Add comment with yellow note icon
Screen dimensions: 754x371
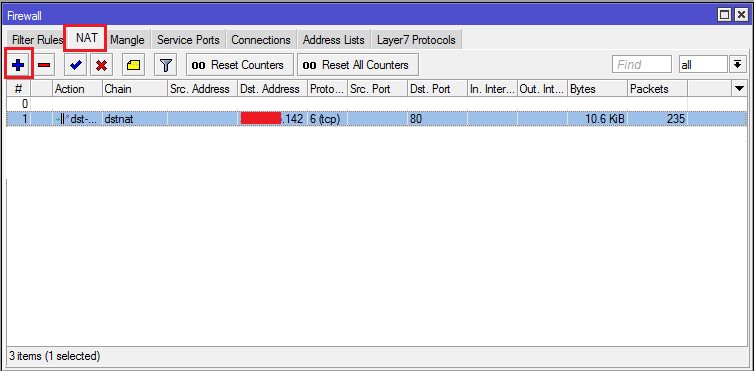(133, 65)
